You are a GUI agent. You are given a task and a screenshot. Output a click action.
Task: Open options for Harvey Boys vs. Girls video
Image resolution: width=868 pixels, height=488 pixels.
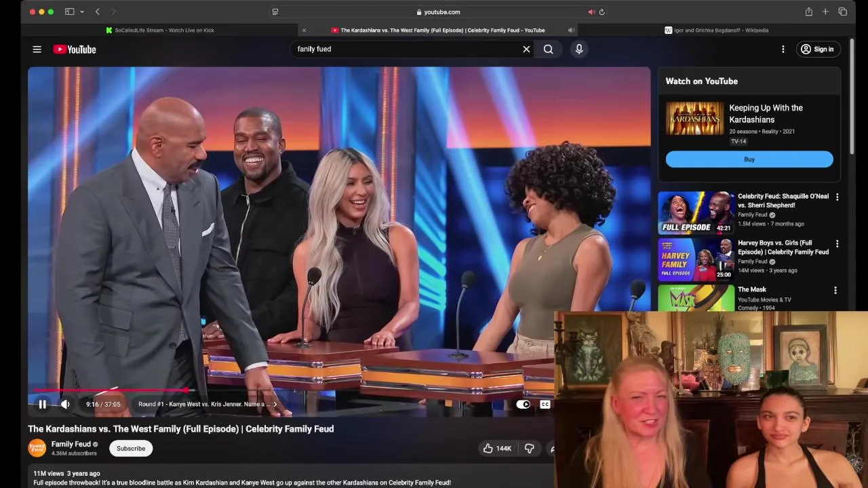tap(837, 243)
